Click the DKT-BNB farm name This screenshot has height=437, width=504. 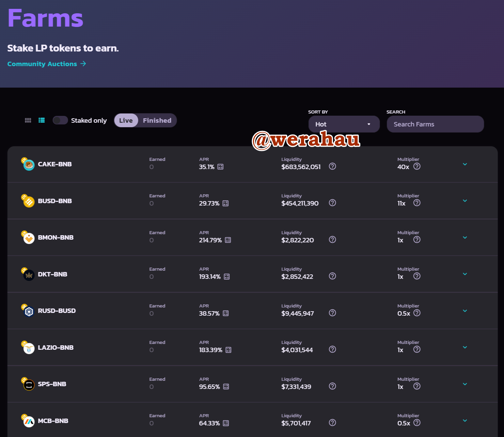tap(52, 274)
